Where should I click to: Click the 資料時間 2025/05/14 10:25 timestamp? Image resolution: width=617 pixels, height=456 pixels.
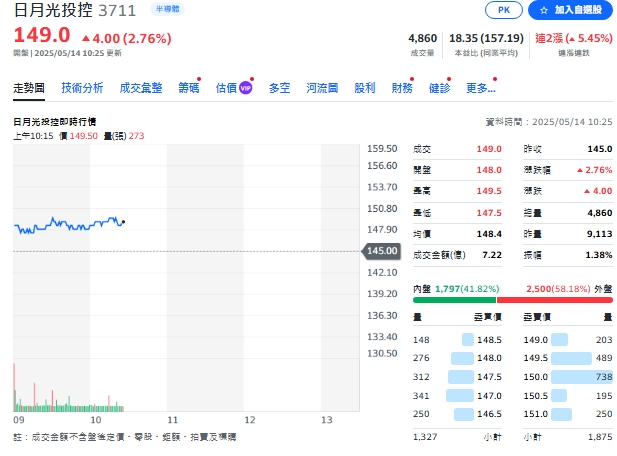549,122
